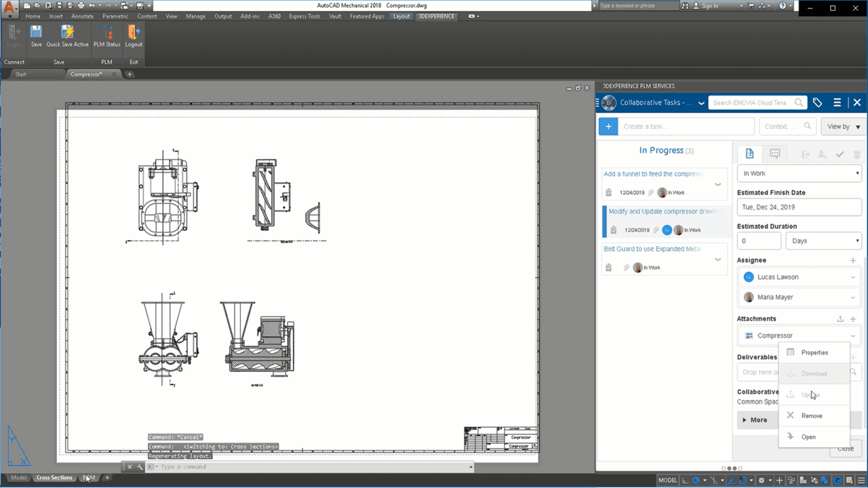The image size is (868, 488).
Task: Open the 'Add a funnel to feed the compressor' task
Action: (654, 174)
